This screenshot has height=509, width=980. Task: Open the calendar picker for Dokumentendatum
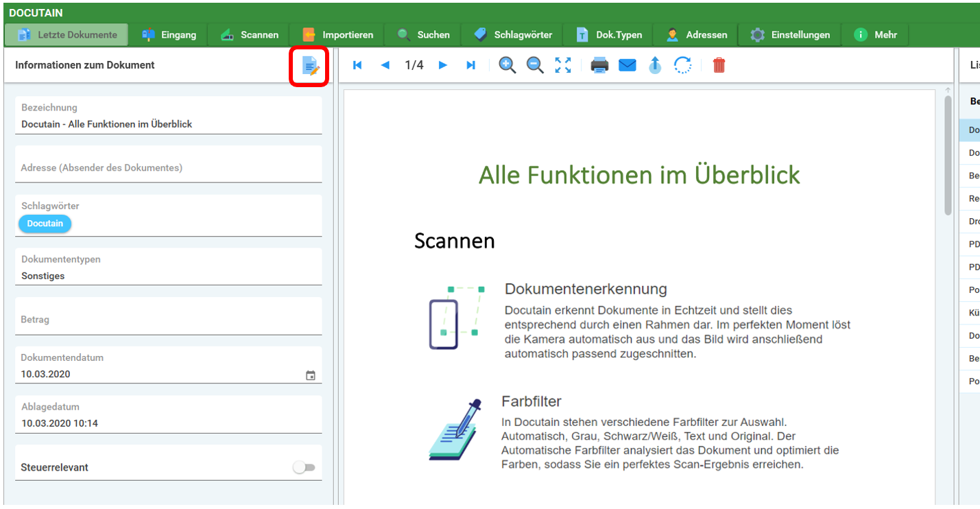[x=311, y=375]
